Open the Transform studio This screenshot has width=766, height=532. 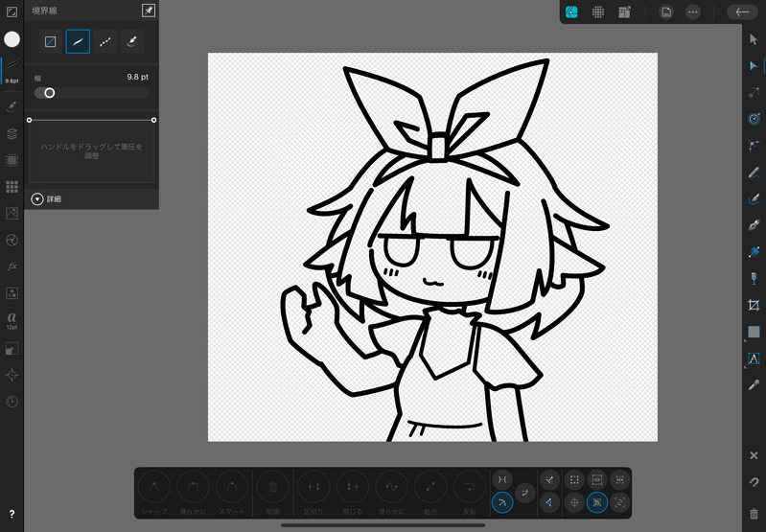pyautogui.click(x=12, y=348)
